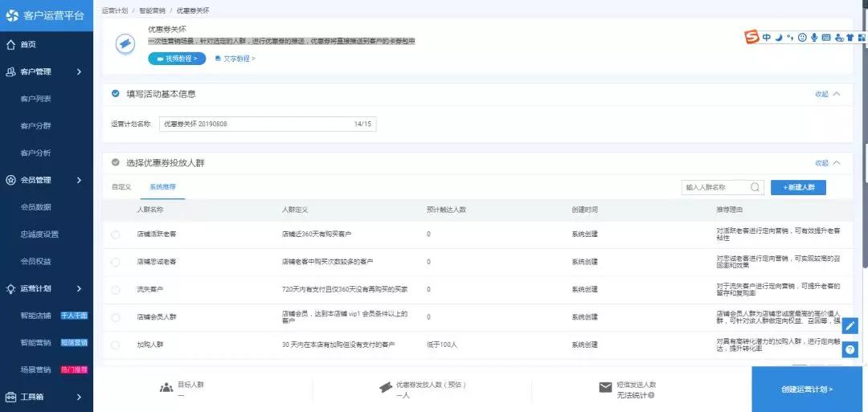Open the 文字教程 link
868x412 pixels.
(x=235, y=58)
